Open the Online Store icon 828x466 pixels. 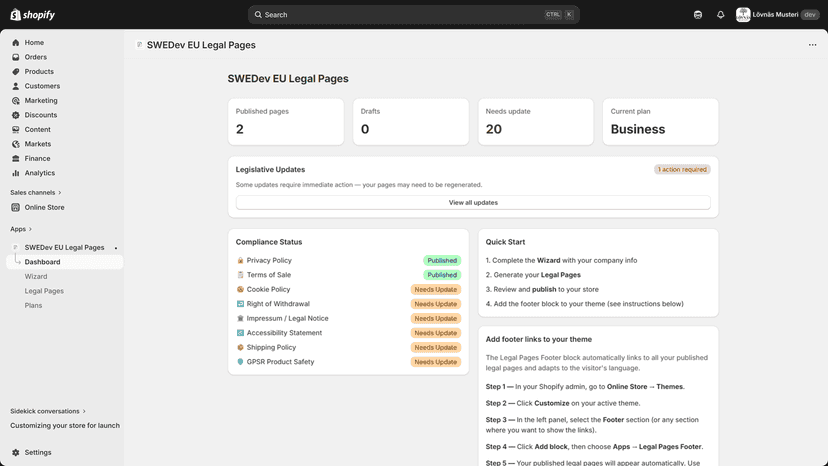pyautogui.click(x=15, y=207)
